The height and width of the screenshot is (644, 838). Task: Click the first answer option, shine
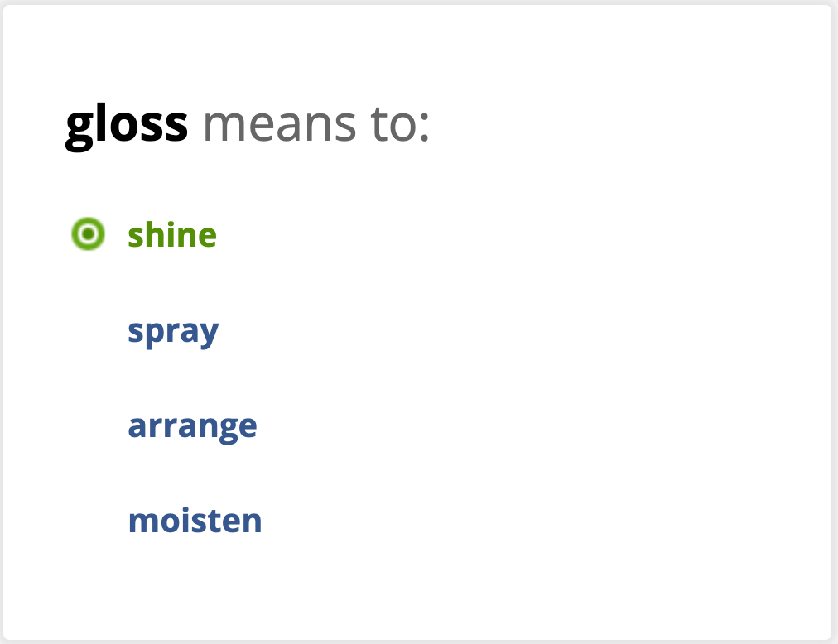tap(172, 235)
